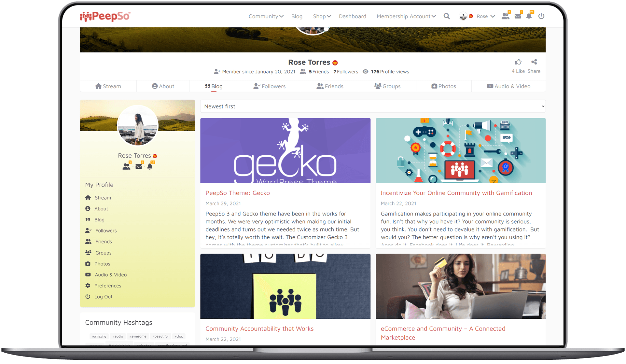
Task: Click the power logout icon in header
Action: [541, 16]
